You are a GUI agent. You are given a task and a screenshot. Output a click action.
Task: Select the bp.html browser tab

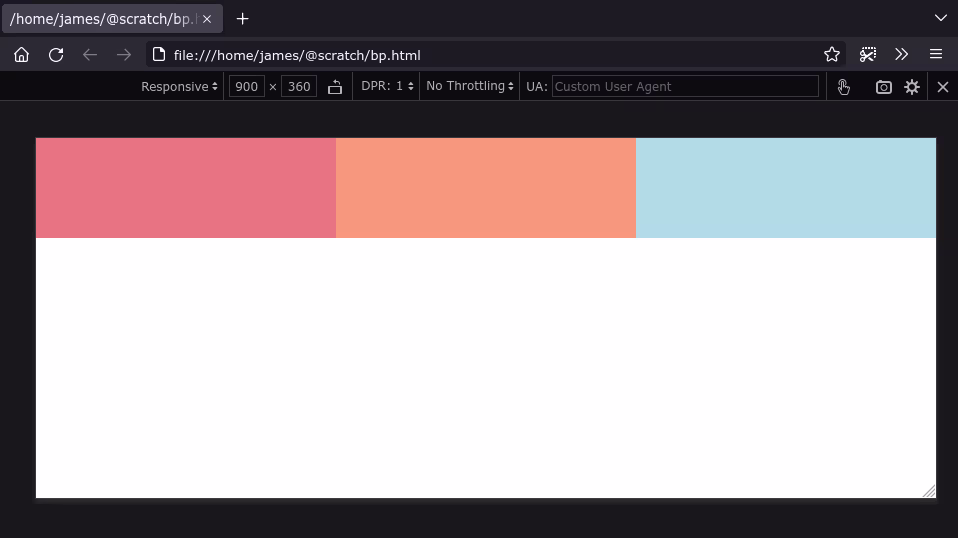click(112, 19)
